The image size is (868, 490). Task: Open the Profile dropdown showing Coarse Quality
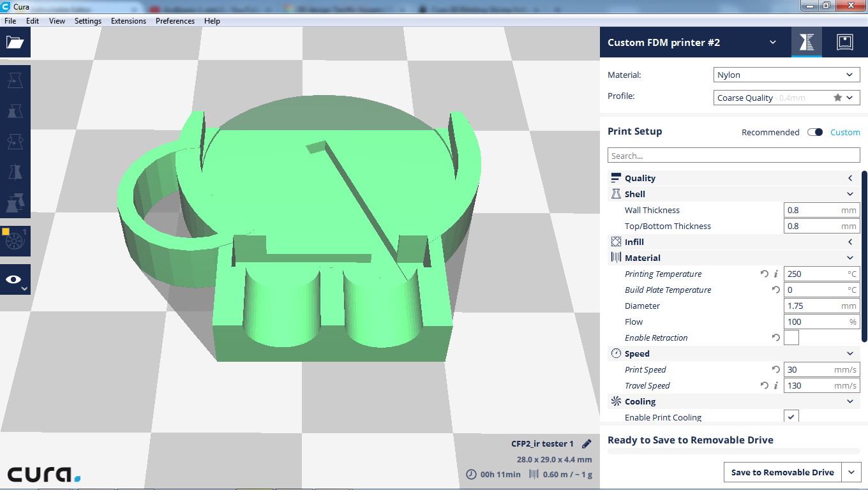click(x=786, y=98)
